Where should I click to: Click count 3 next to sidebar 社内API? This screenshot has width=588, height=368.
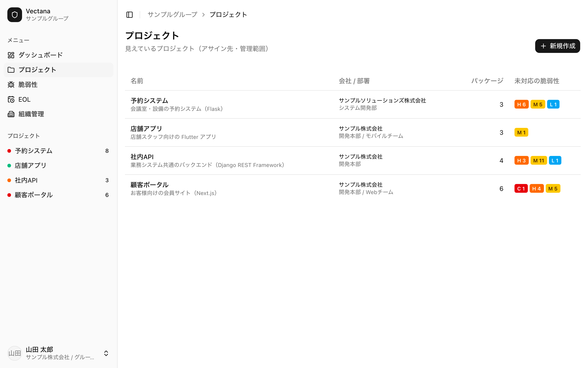tap(107, 180)
